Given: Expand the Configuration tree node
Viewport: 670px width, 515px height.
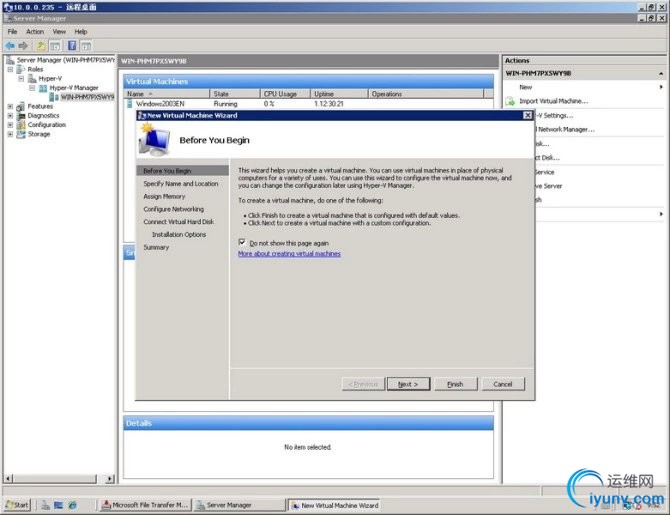Looking at the screenshot, I should 10,125.
